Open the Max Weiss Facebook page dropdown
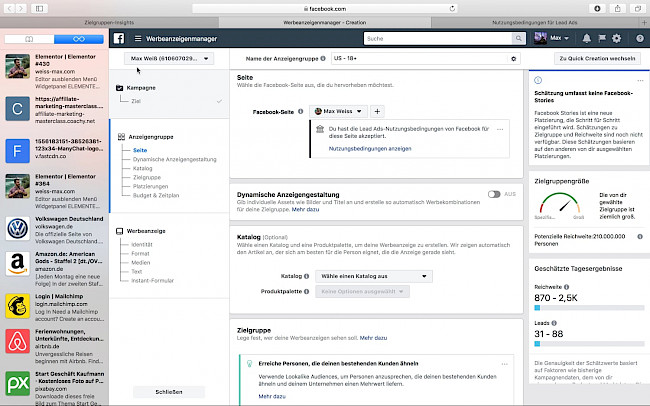The height and width of the screenshot is (406, 650). click(x=340, y=112)
